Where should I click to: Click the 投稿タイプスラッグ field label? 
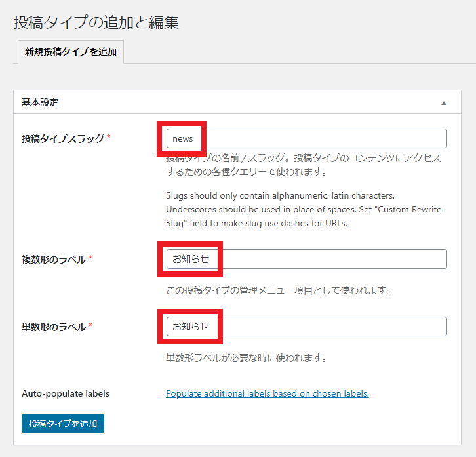[x=63, y=138]
